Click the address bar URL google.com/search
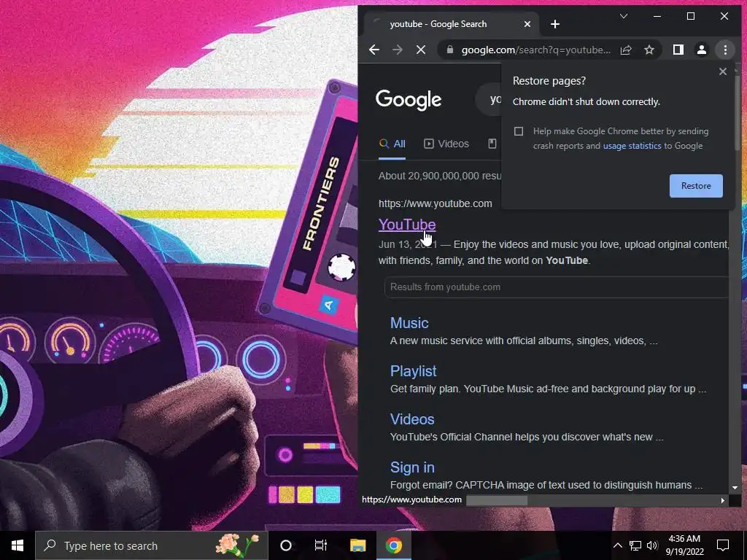747x560 pixels. click(535, 50)
